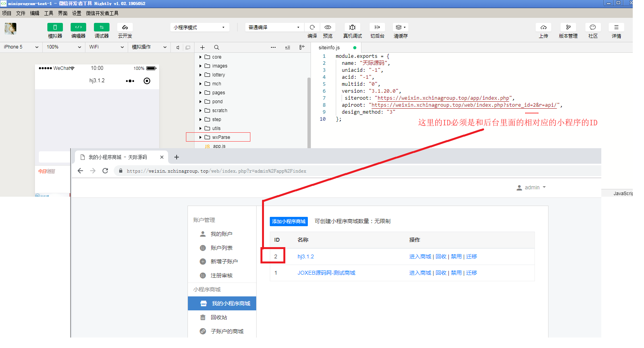Open the 普通编译 compile mode dropdown
The height and width of the screenshot is (348, 644).
coord(274,27)
